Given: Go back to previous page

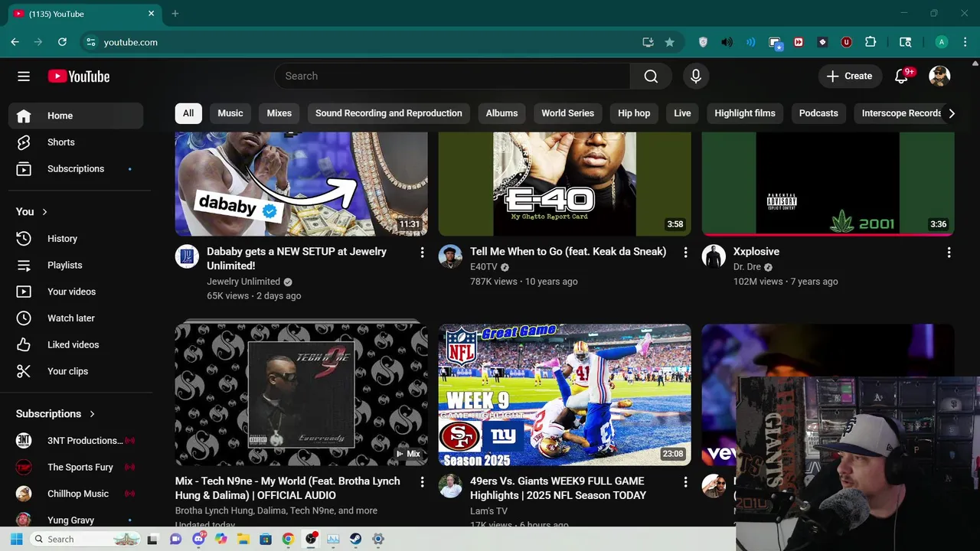Looking at the screenshot, I should pos(15,42).
